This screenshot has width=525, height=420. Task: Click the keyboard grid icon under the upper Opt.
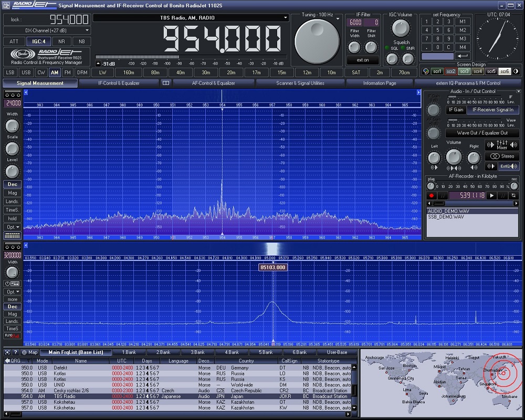13,236
